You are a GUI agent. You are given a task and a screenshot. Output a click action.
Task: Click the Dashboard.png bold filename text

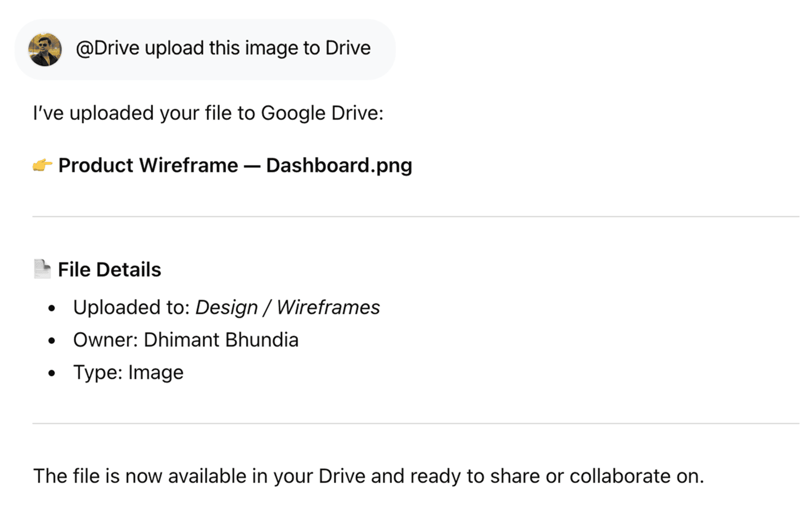(339, 165)
